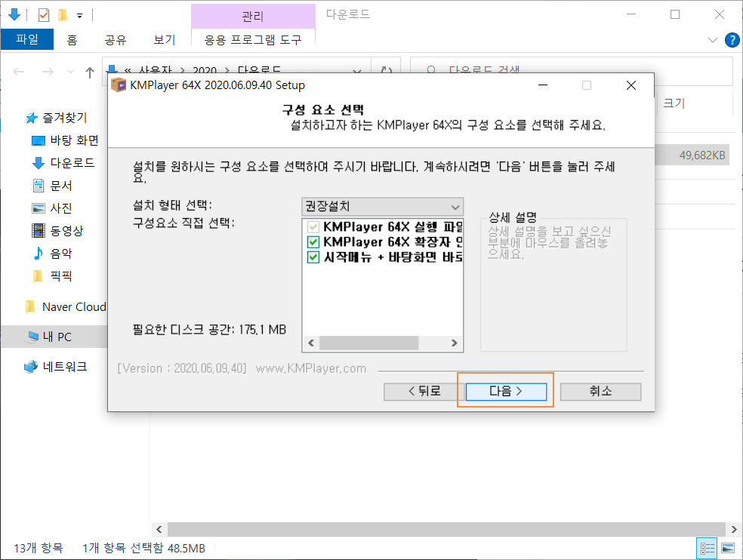Click the Explorer refresh icon
Image resolution: width=743 pixels, height=560 pixels.
387,71
